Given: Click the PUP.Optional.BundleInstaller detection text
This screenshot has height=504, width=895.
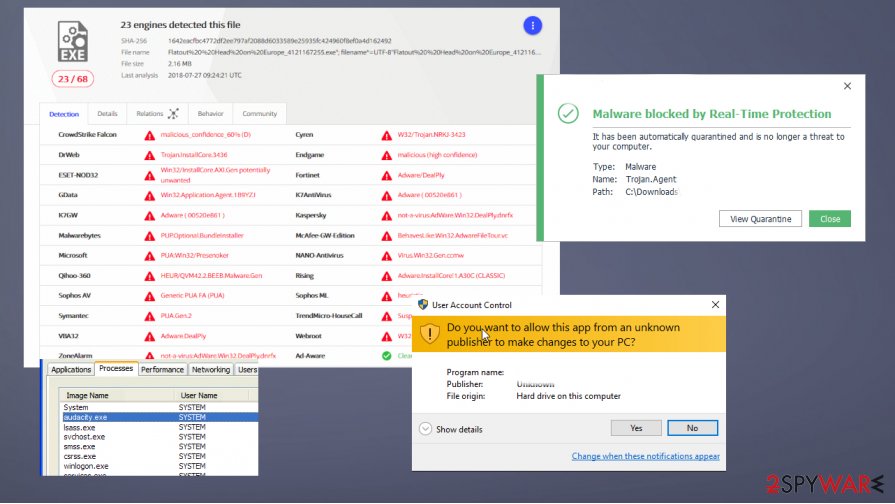Looking at the screenshot, I should (x=202, y=236).
